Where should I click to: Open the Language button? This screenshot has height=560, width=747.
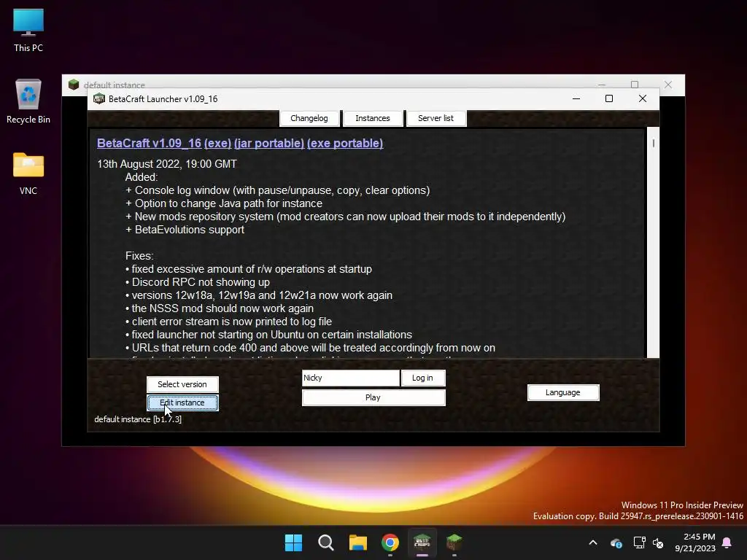click(x=563, y=392)
